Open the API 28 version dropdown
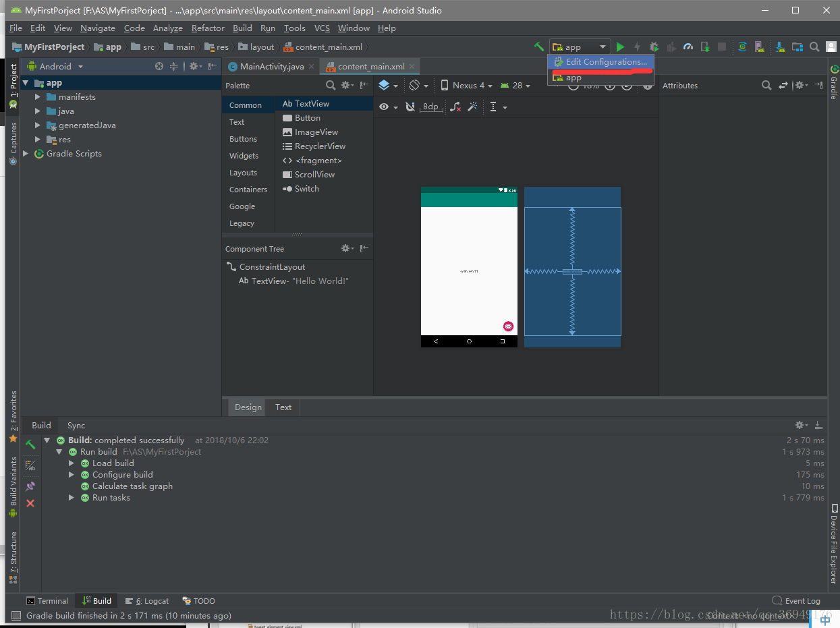Image resolution: width=840 pixels, height=628 pixels. pyautogui.click(x=516, y=85)
